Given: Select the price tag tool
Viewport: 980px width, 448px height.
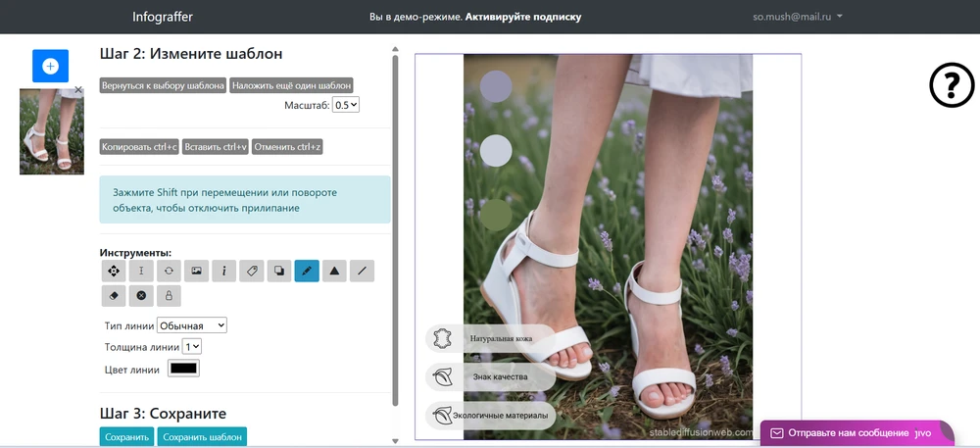Looking at the screenshot, I should pos(252,271).
